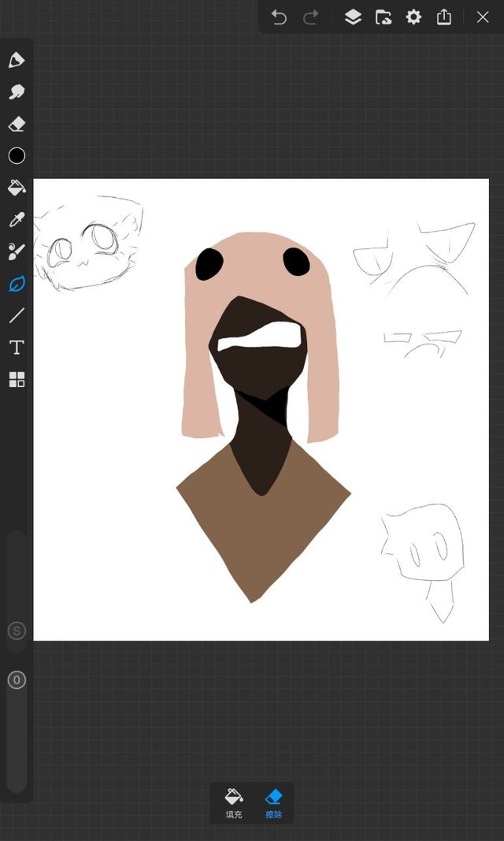Screen dimensions: 504x841
Task: Open the settings gear menu
Action: coord(413,17)
